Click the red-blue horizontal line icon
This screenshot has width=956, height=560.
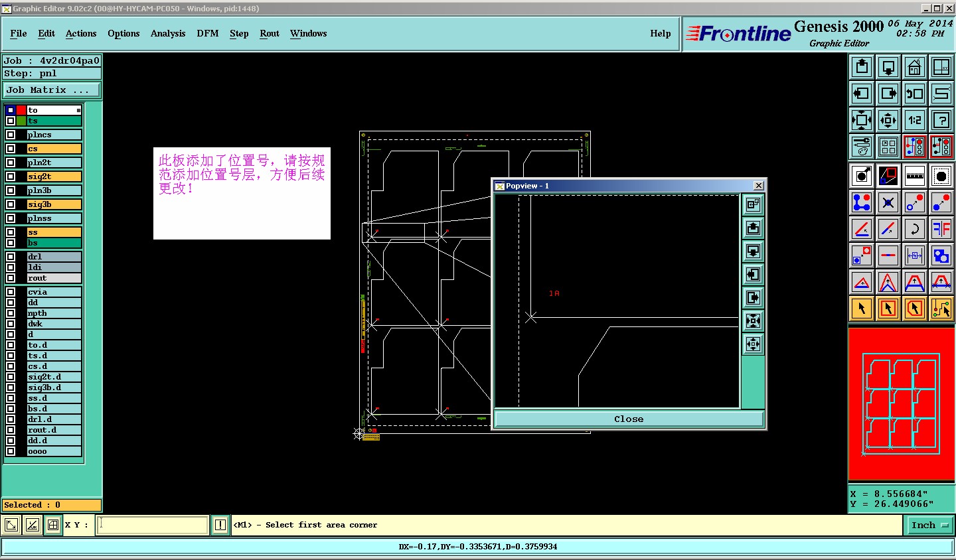click(x=888, y=255)
